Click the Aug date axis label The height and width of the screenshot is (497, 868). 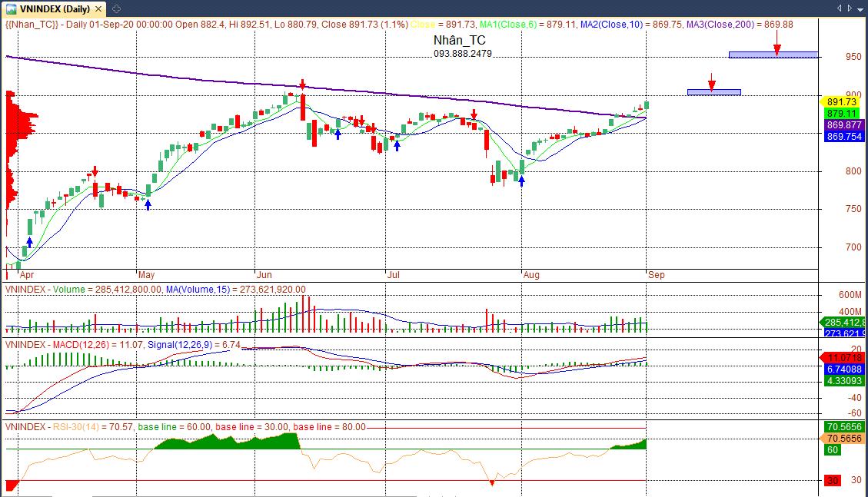pos(531,275)
